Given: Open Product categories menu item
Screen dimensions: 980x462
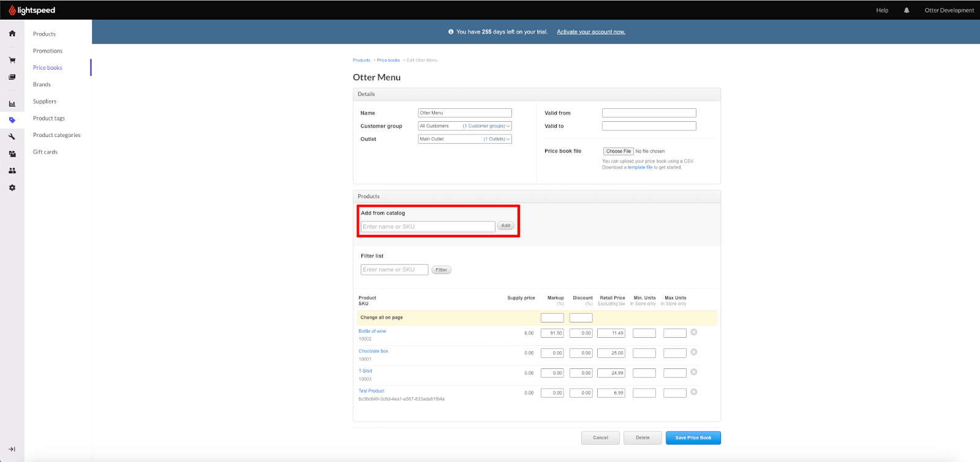Looking at the screenshot, I should [57, 135].
